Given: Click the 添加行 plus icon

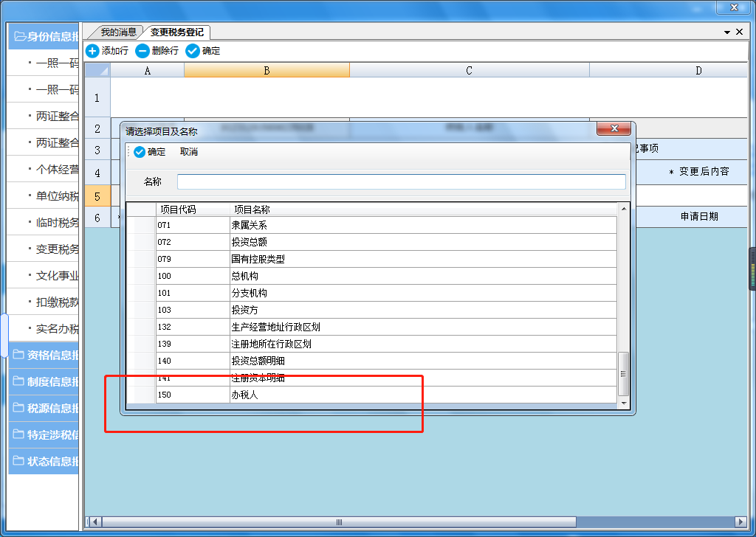Looking at the screenshot, I should 92,51.
